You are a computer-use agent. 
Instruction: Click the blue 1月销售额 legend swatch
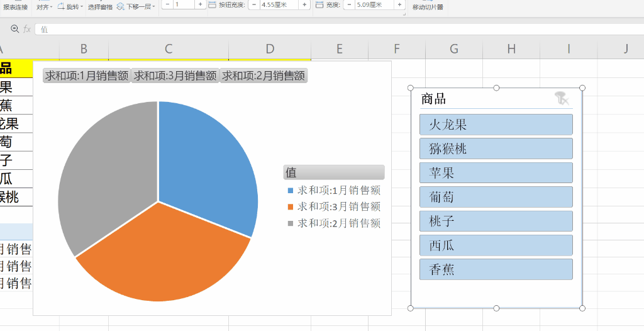click(x=291, y=191)
